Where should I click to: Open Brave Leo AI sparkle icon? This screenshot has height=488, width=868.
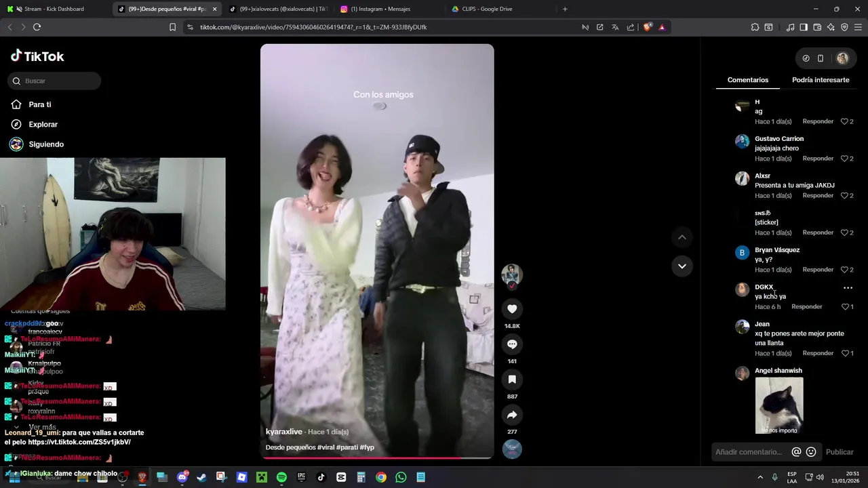click(831, 27)
